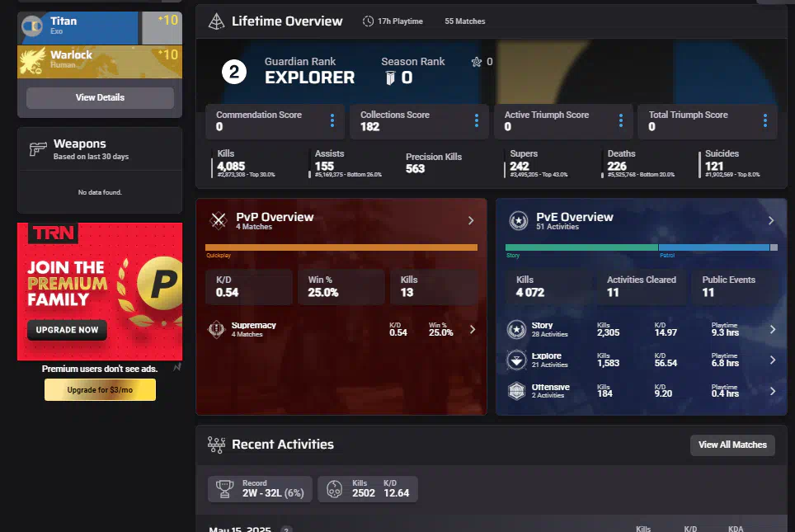
Task: Click the orange Quickplay progress bar
Action: coord(341,247)
